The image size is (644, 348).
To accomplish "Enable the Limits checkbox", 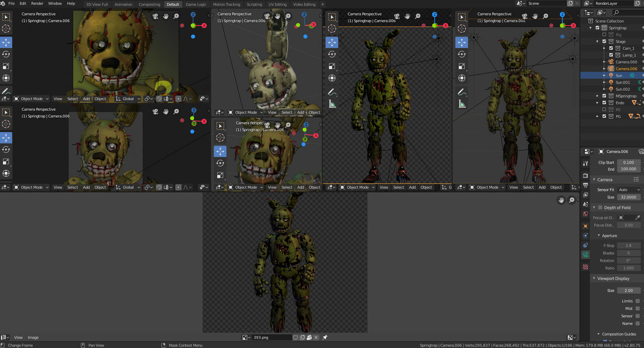I will pos(637,301).
